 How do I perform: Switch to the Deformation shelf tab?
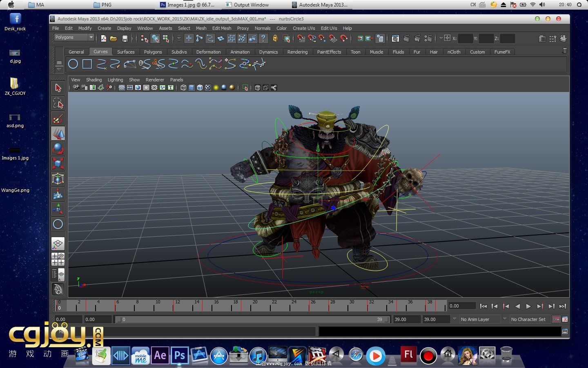(x=208, y=52)
